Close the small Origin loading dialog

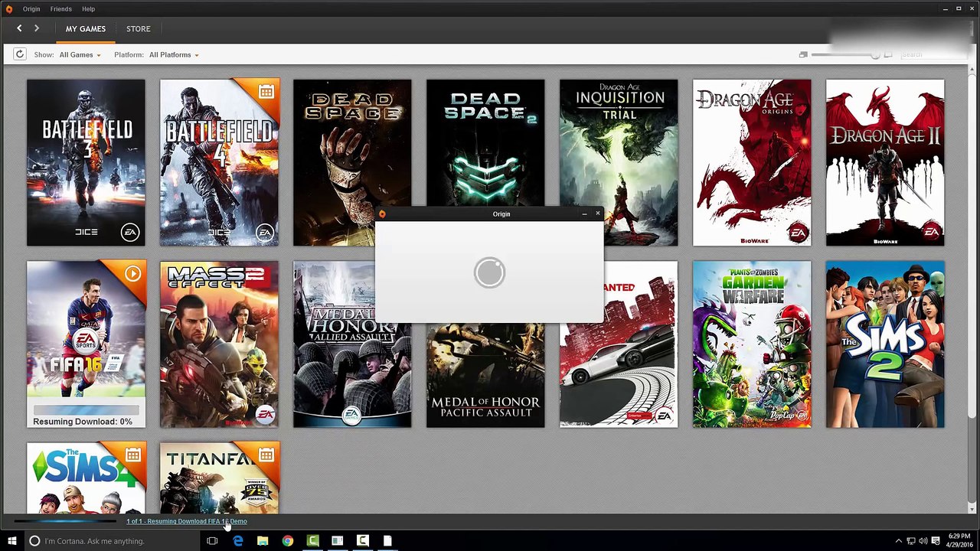[598, 214]
